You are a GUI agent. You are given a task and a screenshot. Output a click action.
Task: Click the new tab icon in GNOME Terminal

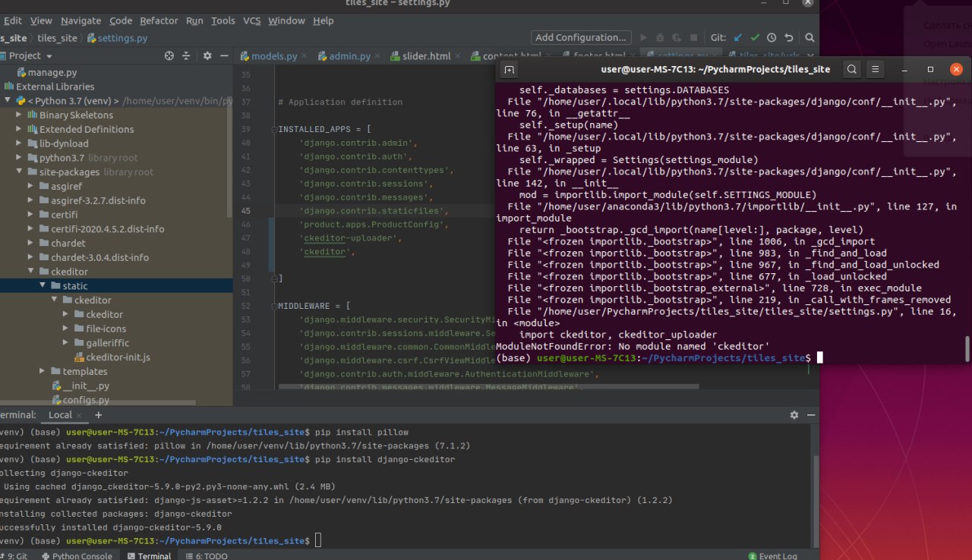pyautogui.click(x=510, y=69)
